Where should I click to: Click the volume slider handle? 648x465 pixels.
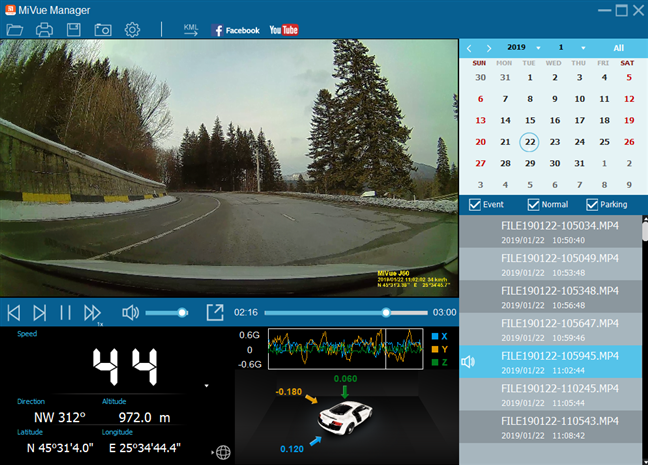coord(182,313)
